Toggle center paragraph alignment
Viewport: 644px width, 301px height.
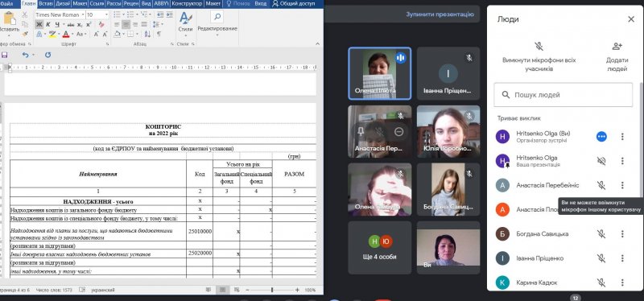(126, 25)
